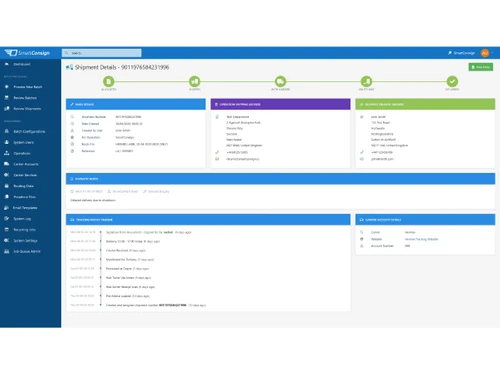The width and height of the screenshot is (500, 375).
Task: Click the Recurring Jobs sidebar icon
Action: pyautogui.click(x=7, y=229)
